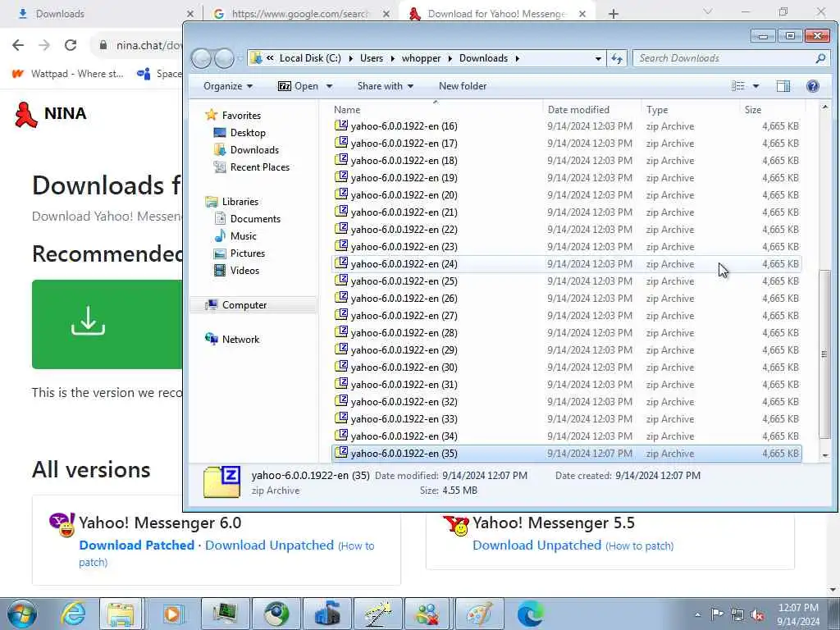Click zip icon of yahoo-6.0.0.1922-en (18)
Screen dimensions: 840x630
341,160
